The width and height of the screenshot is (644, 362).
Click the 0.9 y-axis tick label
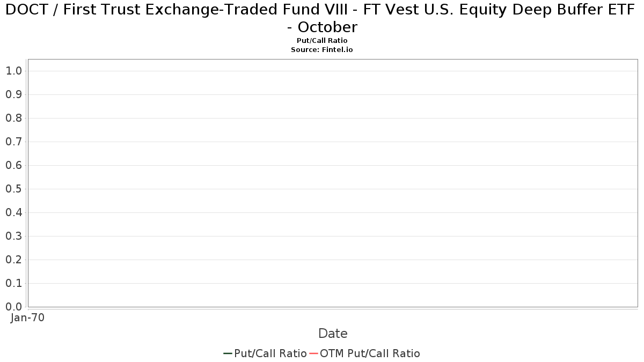coord(13,94)
